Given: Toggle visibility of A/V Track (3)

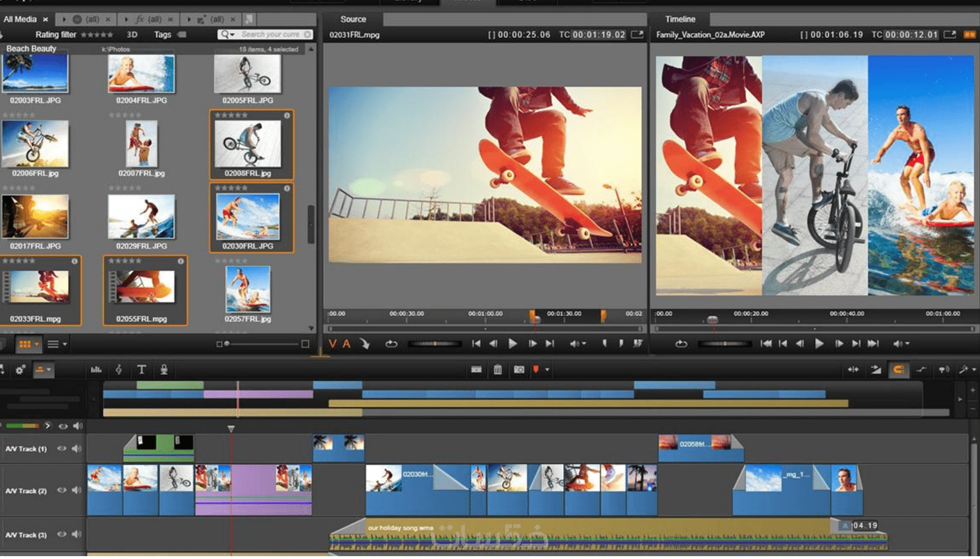Looking at the screenshot, I should (62, 534).
